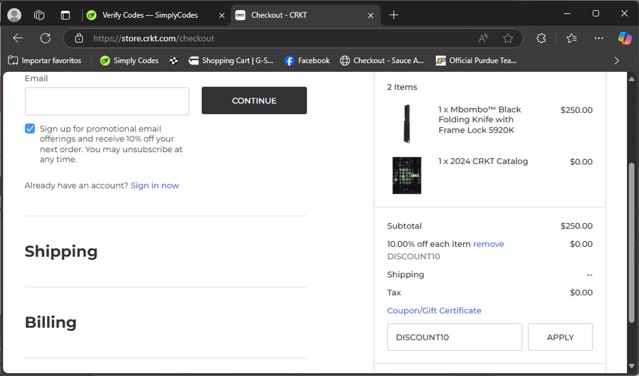Open Importar favoritos bookmark

coord(45,61)
